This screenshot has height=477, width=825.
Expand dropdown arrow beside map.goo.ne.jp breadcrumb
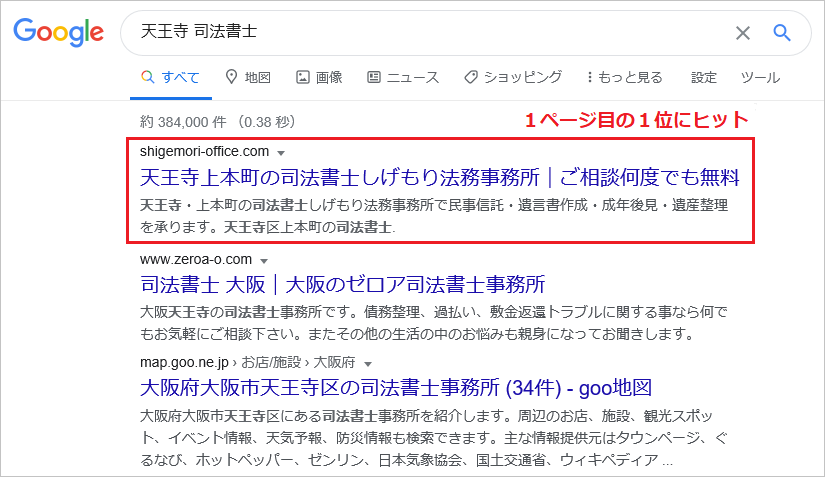(368, 364)
